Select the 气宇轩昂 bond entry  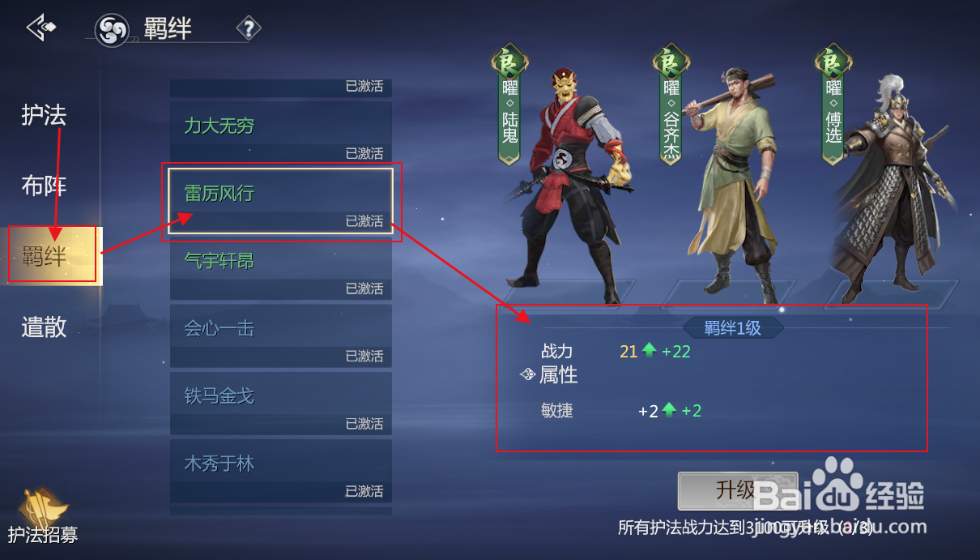pos(281,267)
